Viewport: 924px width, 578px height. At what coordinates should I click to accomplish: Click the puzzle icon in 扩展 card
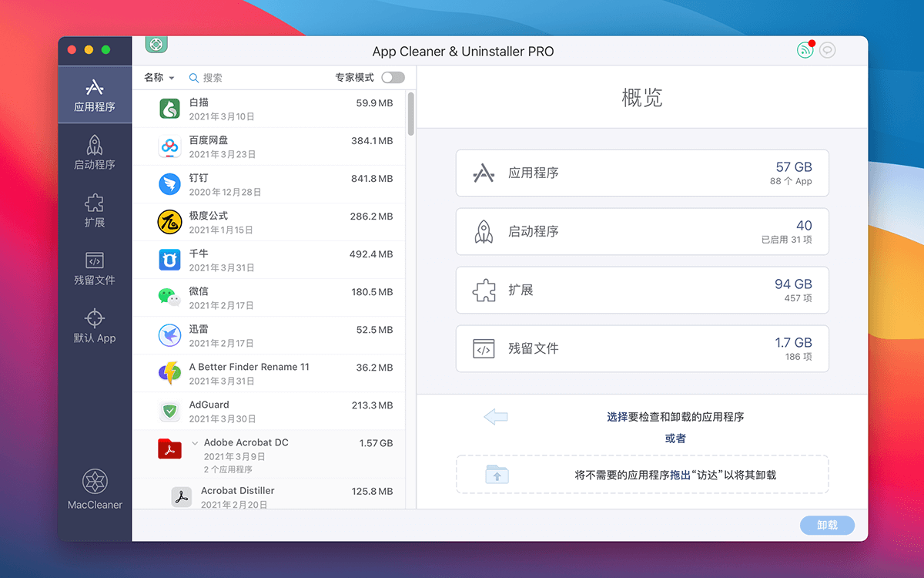click(x=484, y=291)
